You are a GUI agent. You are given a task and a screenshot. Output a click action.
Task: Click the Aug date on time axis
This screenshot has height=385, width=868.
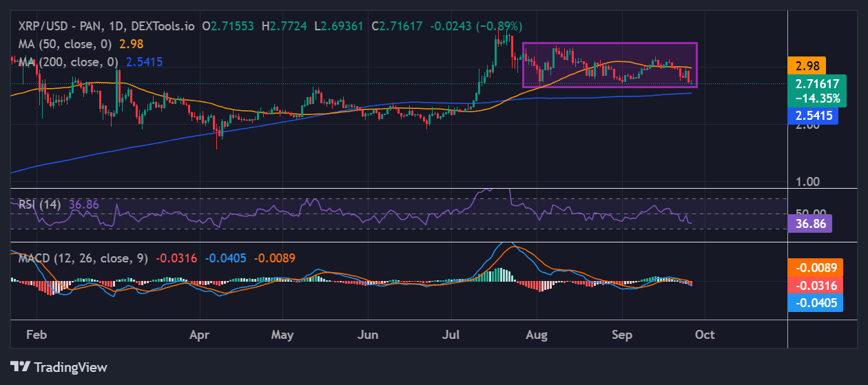pyautogui.click(x=536, y=335)
